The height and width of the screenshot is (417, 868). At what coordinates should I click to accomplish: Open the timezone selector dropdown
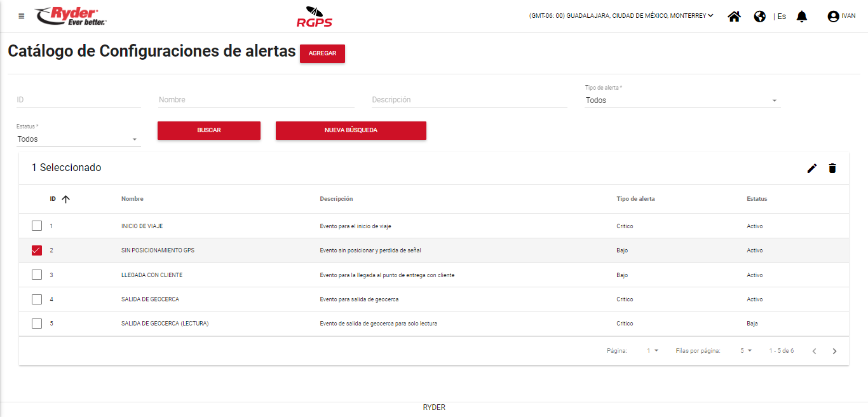(x=621, y=16)
